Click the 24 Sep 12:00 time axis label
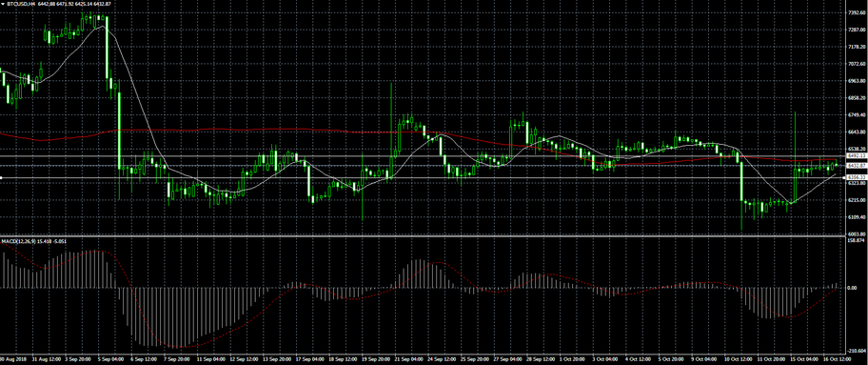Viewport: 868px width, 365px height. point(442,359)
